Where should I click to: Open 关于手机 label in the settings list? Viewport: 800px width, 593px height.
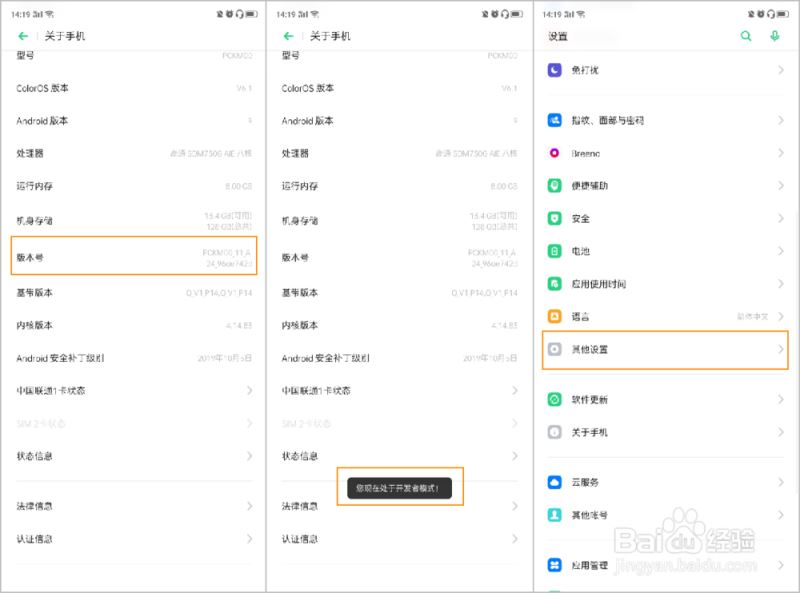(x=589, y=432)
